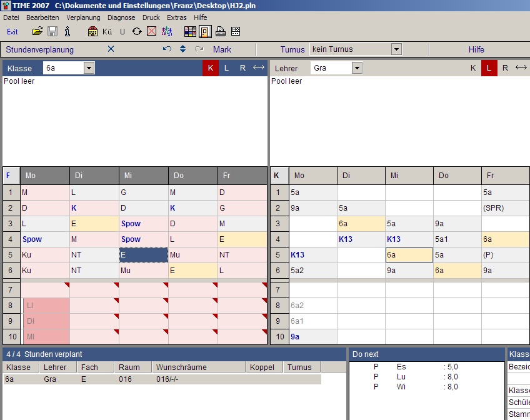Open the Lehrer dropdown showing Gra
The image size is (530, 420).
[357, 68]
